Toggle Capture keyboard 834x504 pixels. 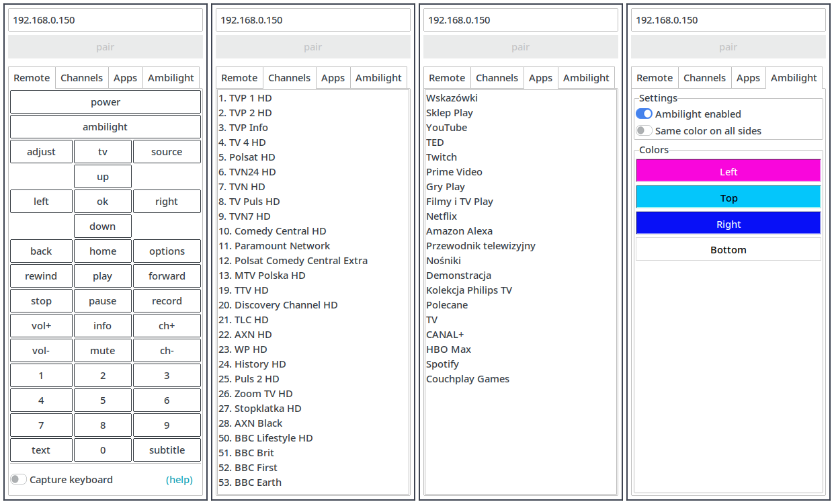(18, 479)
